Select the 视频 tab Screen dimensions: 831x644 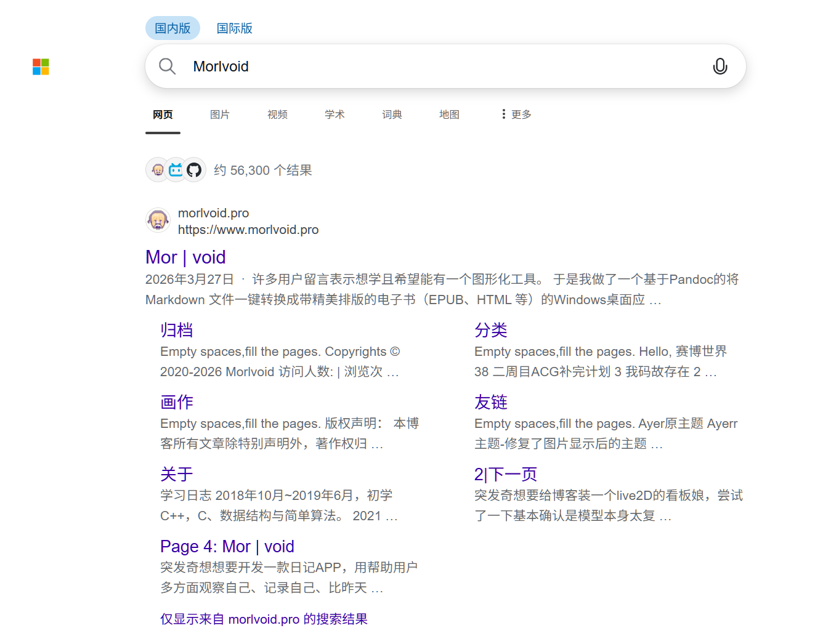(x=277, y=115)
